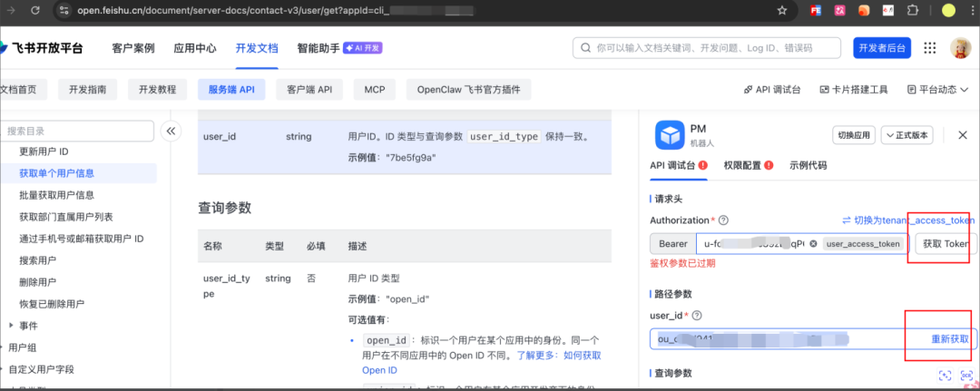Open 智能助手 in top navigation
Screen dimensions: 980x391
318,48
